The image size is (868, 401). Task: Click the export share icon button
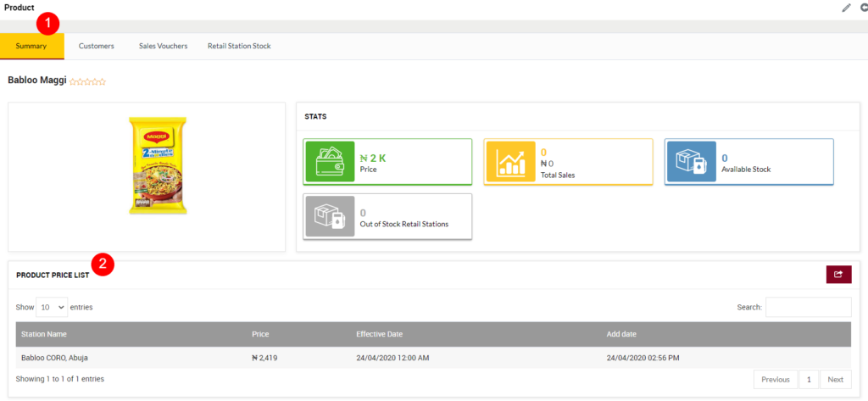click(838, 274)
